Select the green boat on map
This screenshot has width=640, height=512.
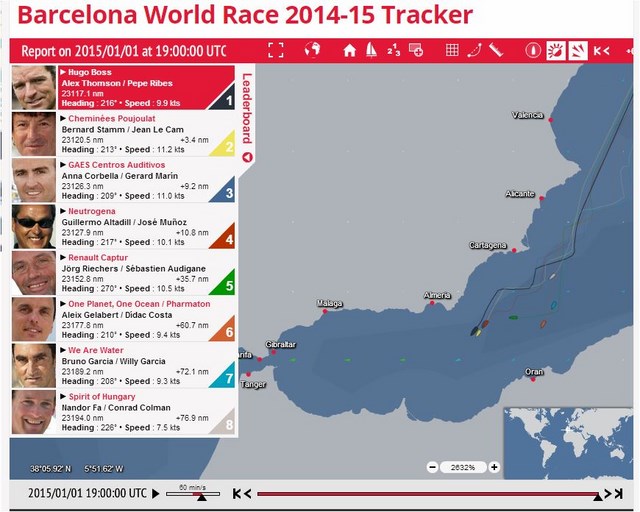tap(513, 317)
